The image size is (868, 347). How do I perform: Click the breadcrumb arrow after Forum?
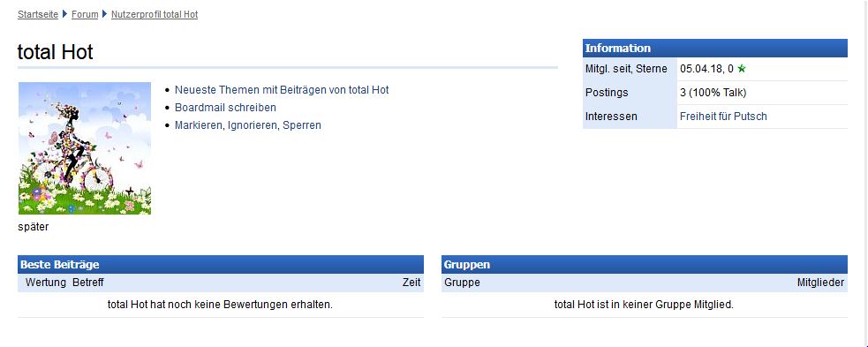(x=104, y=14)
